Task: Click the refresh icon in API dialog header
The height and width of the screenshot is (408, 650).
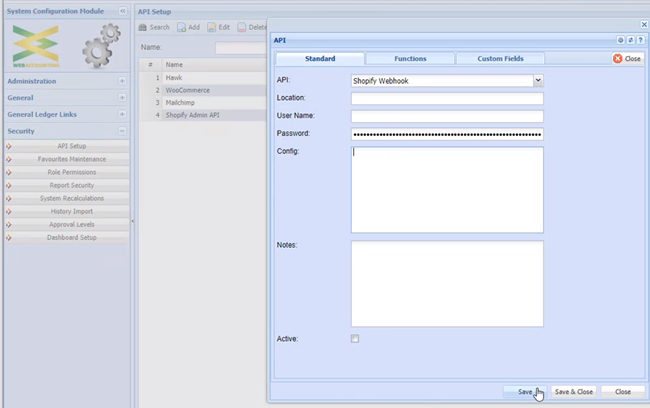Action: pos(632,41)
